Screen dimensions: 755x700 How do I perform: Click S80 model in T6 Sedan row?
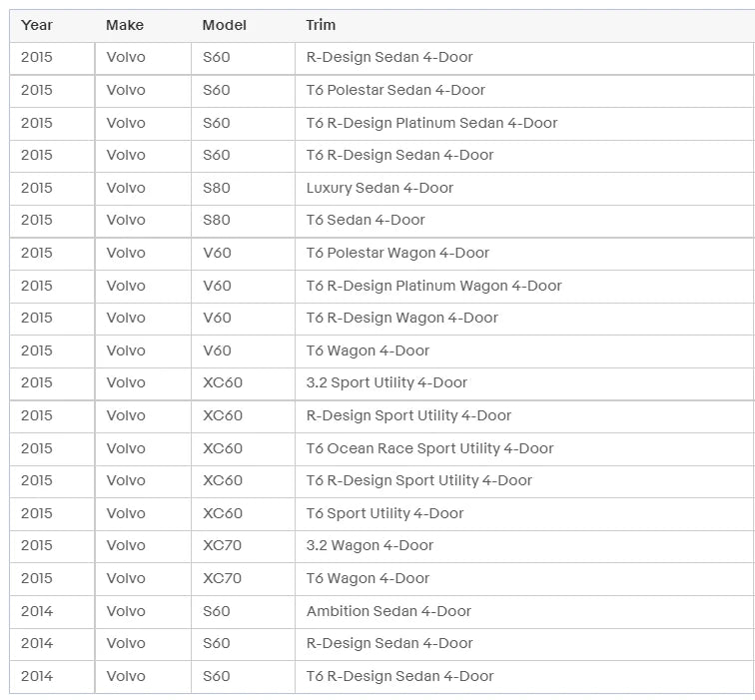tap(216, 220)
